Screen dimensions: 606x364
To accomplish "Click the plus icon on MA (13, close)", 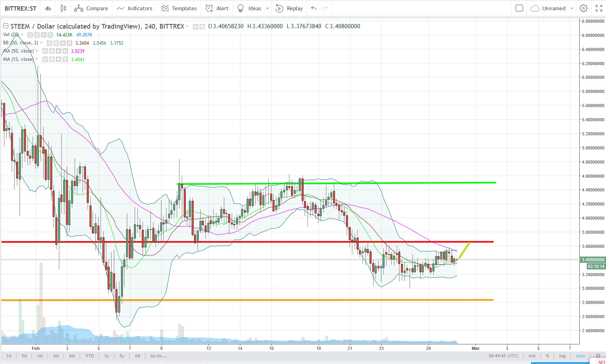I will [x=59, y=60].
